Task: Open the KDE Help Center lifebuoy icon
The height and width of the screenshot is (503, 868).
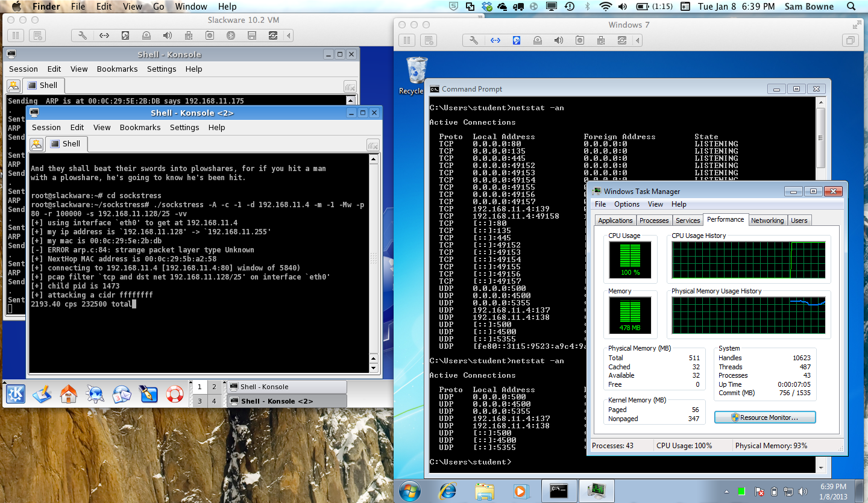Action: pos(174,394)
